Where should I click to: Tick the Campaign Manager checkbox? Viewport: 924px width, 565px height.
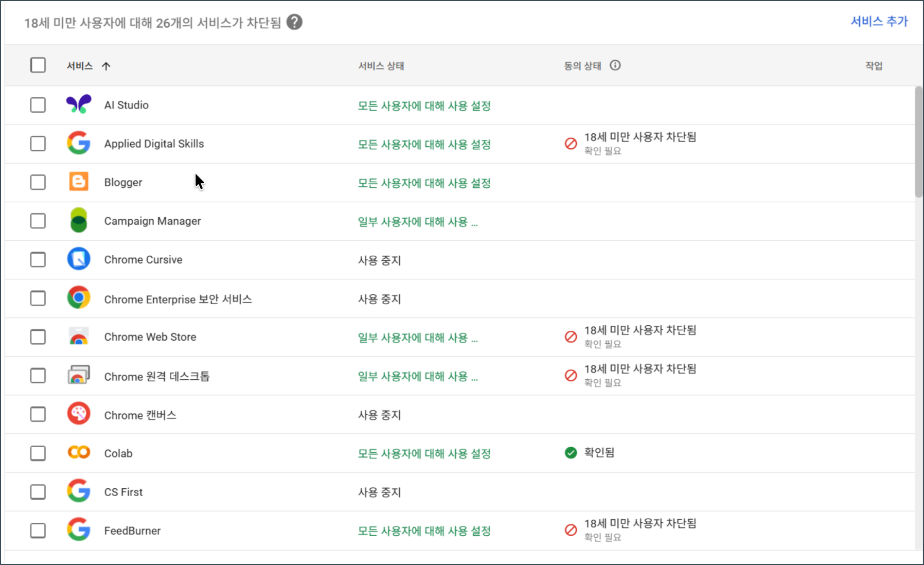coord(38,221)
